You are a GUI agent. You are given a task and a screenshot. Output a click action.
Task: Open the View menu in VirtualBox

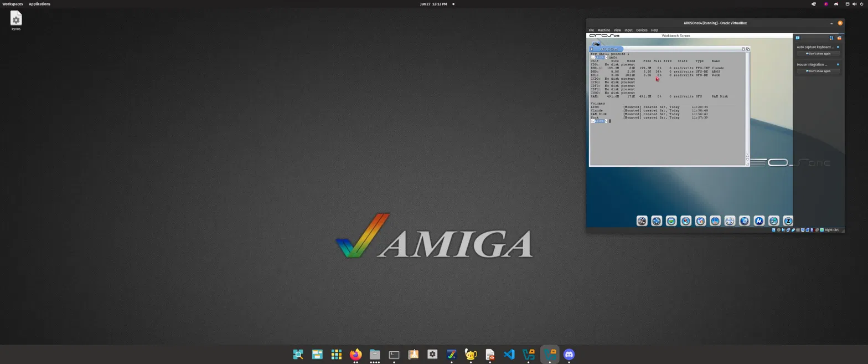point(617,30)
